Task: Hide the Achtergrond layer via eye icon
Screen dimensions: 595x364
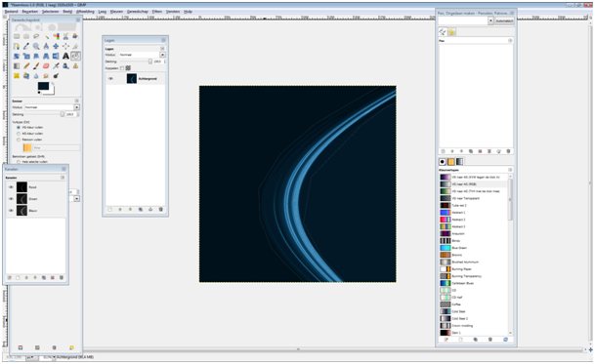Action: click(x=110, y=79)
